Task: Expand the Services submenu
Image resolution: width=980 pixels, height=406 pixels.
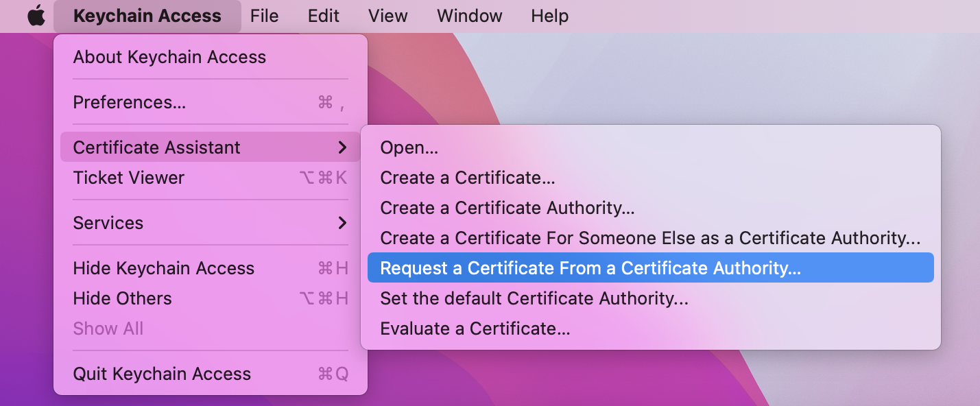Action: pyautogui.click(x=108, y=223)
